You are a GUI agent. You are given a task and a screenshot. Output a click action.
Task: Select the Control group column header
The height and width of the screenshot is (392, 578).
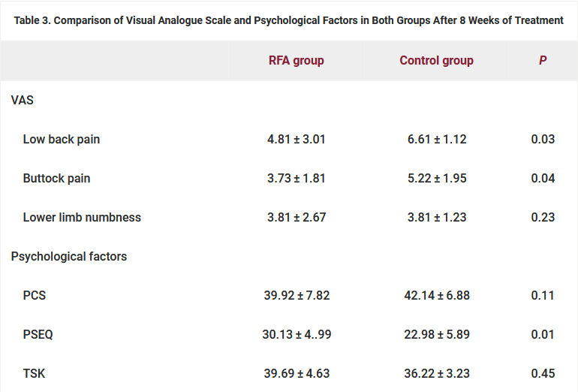(x=436, y=60)
